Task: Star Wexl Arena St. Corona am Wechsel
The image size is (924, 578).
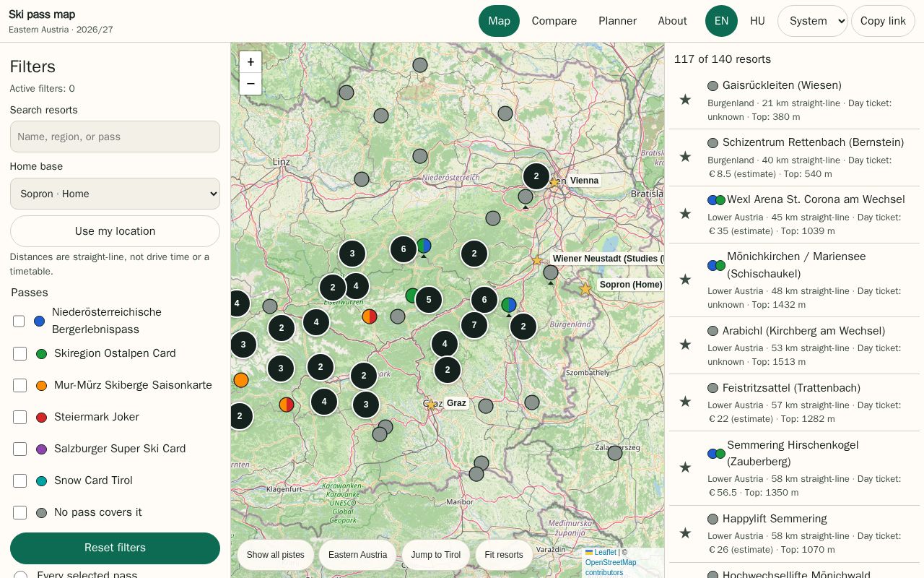Action: click(x=685, y=214)
